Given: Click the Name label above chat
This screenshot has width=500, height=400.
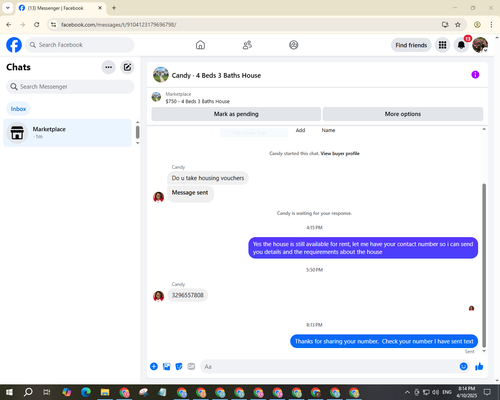Looking at the screenshot, I should pos(328,130).
